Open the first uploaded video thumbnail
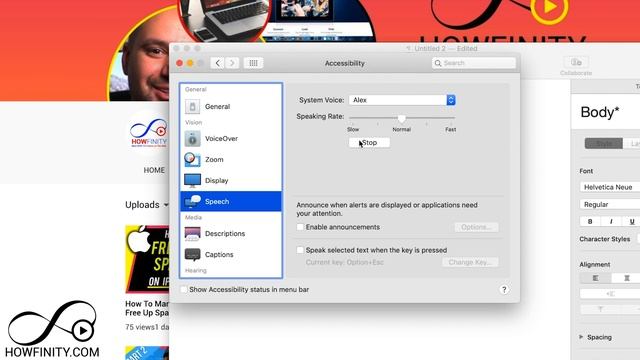The height and width of the screenshot is (360, 640). pyautogui.click(x=147, y=259)
